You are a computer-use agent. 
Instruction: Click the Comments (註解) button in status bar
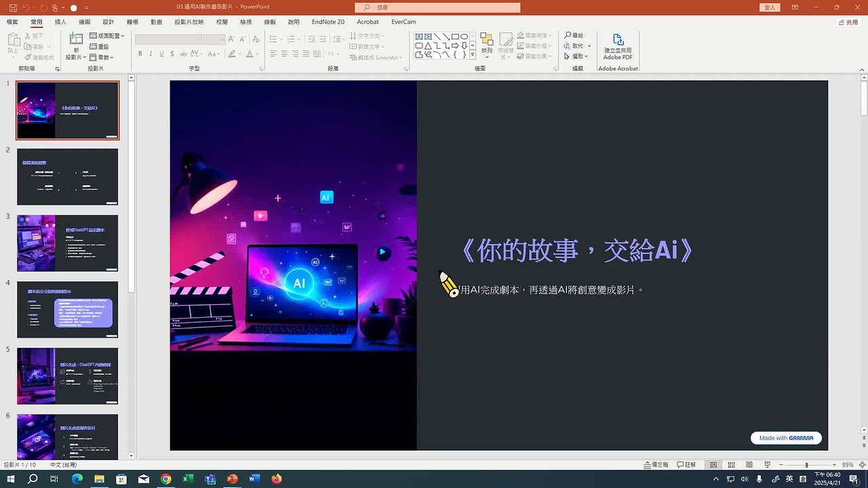point(686,465)
